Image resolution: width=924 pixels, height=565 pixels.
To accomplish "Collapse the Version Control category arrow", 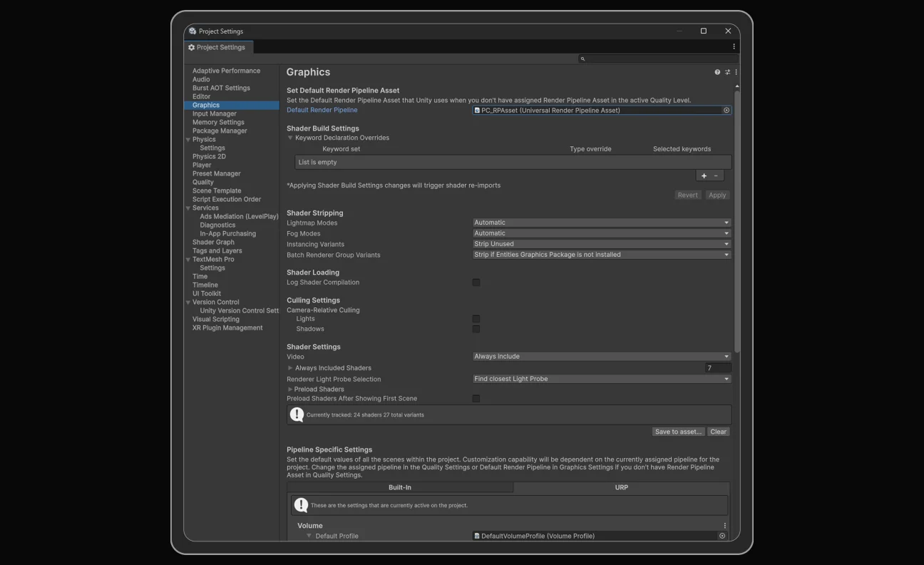I will pyautogui.click(x=188, y=302).
